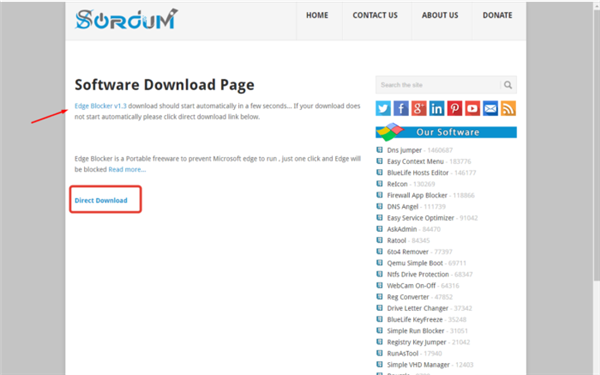
Task: Click the icon beside BlueLife Hosts Editor
Action: (380, 172)
